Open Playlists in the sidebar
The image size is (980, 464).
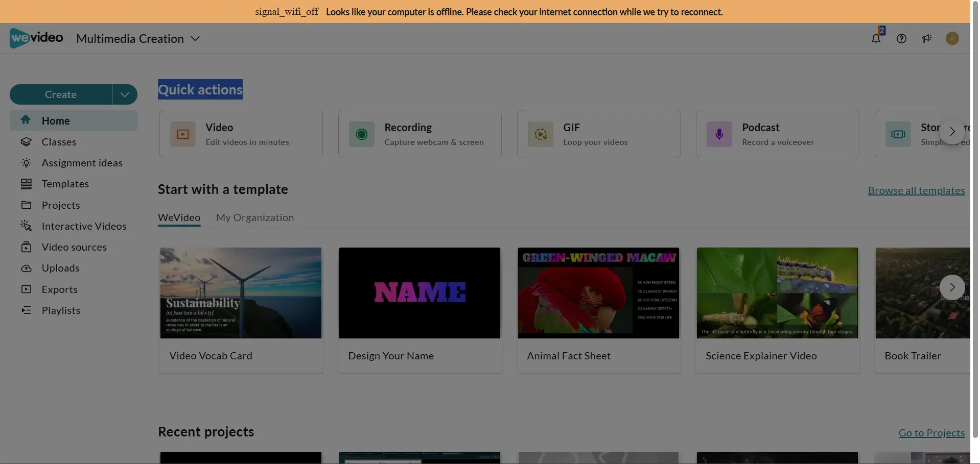click(74, 310)
